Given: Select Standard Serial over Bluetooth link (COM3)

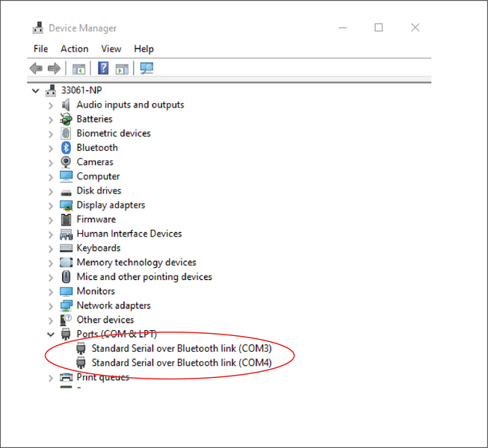Looking at the screenshot, I should coord(181,349).
